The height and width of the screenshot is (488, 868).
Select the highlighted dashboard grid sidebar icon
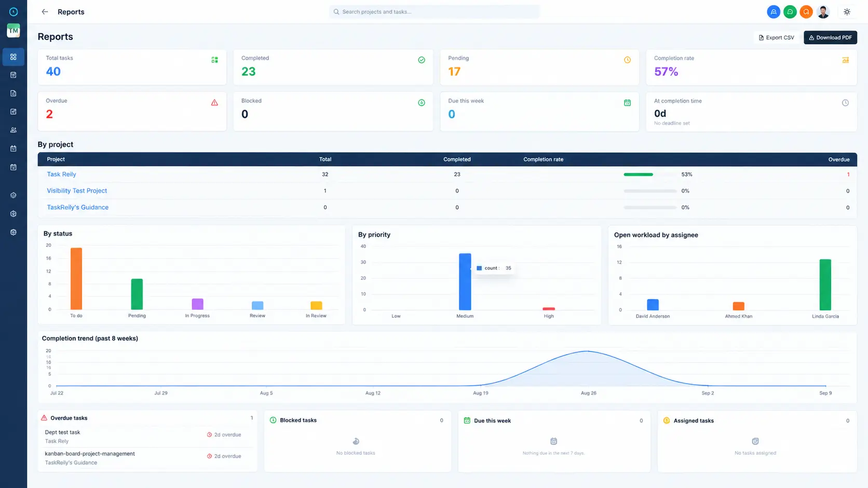click(13, 57)
